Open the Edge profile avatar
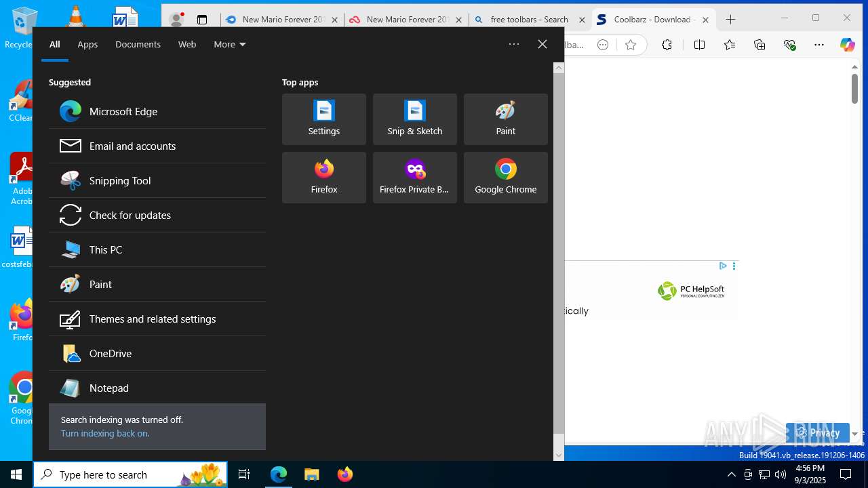 coord(176,20)
